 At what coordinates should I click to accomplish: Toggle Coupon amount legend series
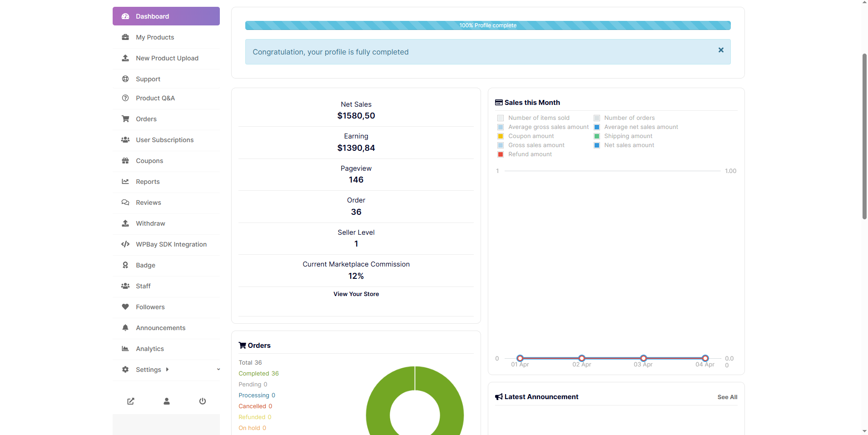pyautogui.click(x=526, y=136)
